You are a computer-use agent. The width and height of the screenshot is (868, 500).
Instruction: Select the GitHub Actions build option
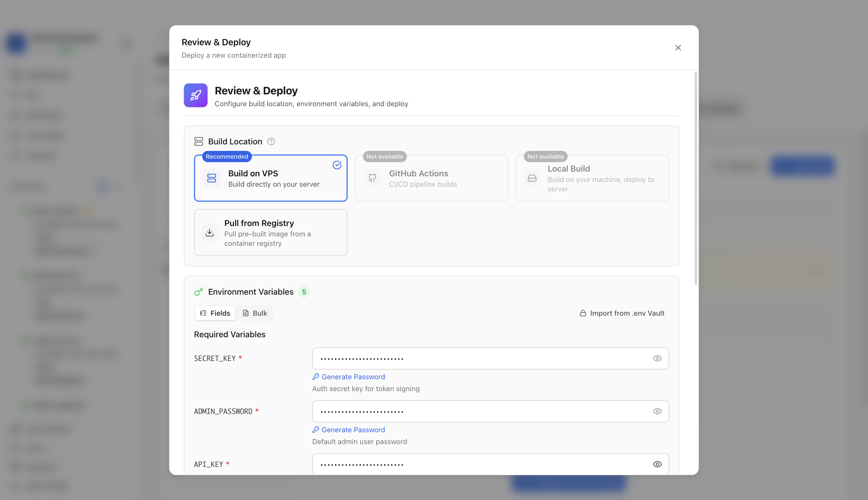[x=431, y=178]
